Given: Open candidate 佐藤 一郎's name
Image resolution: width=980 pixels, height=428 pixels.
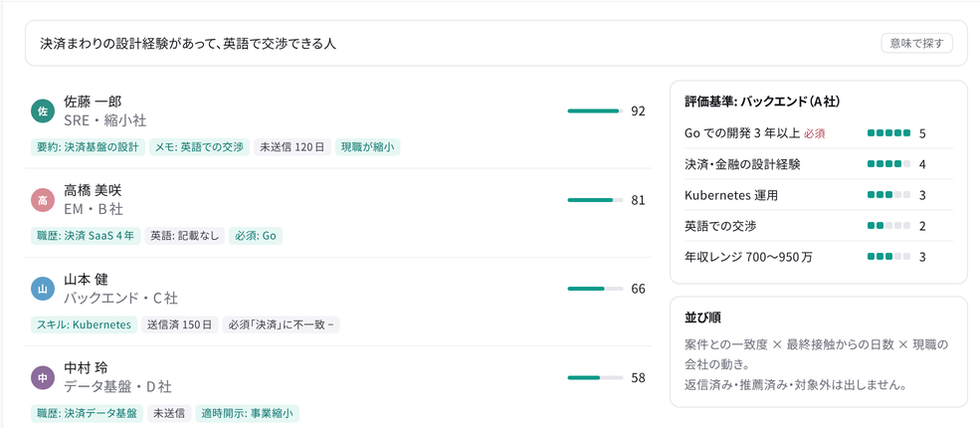Looking at the screenshot, I should click(93, 102).
